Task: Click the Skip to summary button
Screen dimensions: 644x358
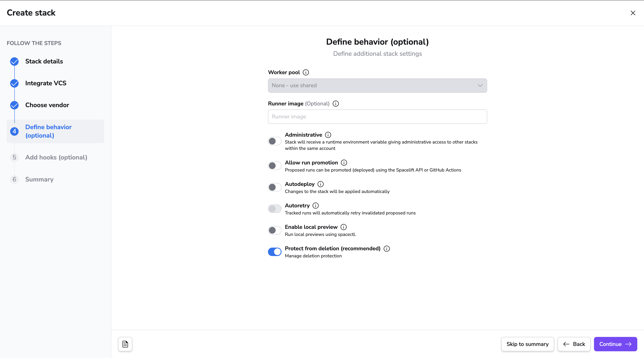Action: point(527,344)
